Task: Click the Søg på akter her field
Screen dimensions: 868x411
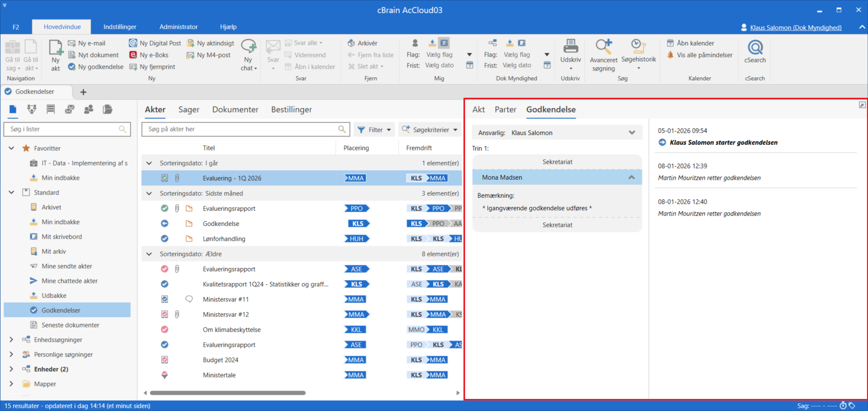Action: click(245, 129)
